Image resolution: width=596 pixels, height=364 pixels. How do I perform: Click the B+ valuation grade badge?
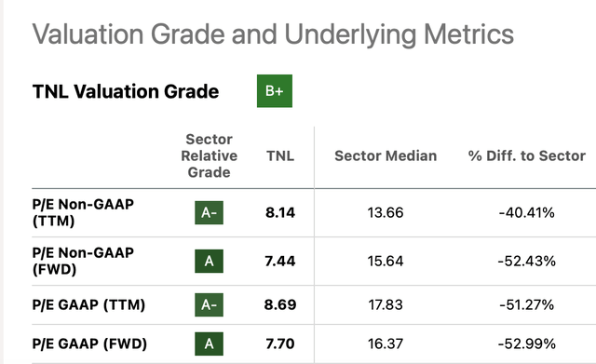pos(275,91)
